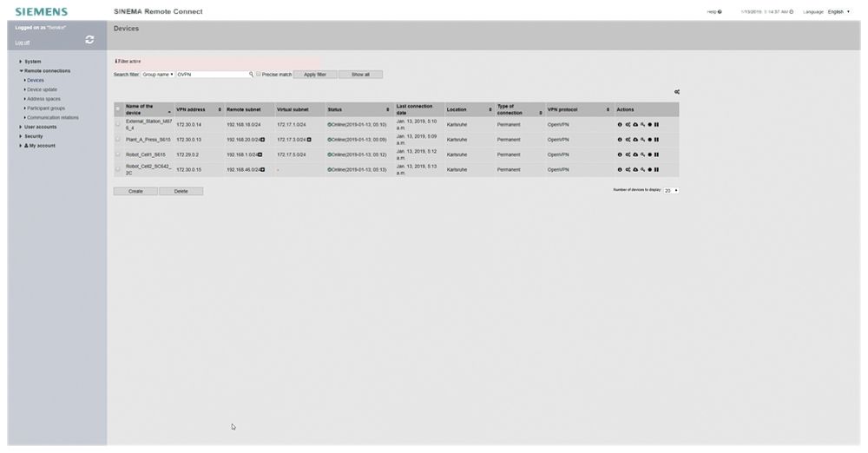868x453 pixels.
Task: Open settings gears for Plant_A_Press_S615 row
Action: (628, 140)
